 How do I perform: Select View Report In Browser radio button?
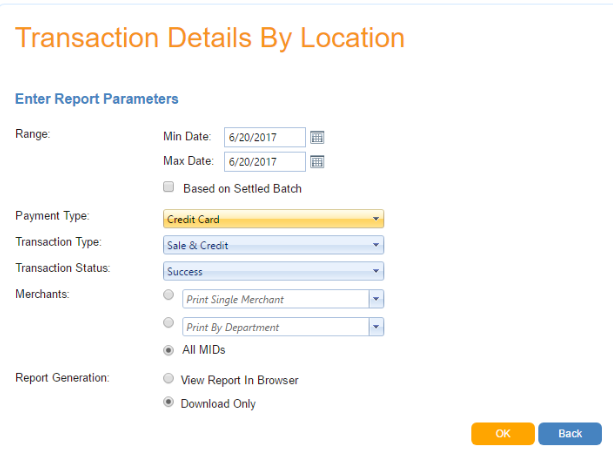tap(168, 379)
